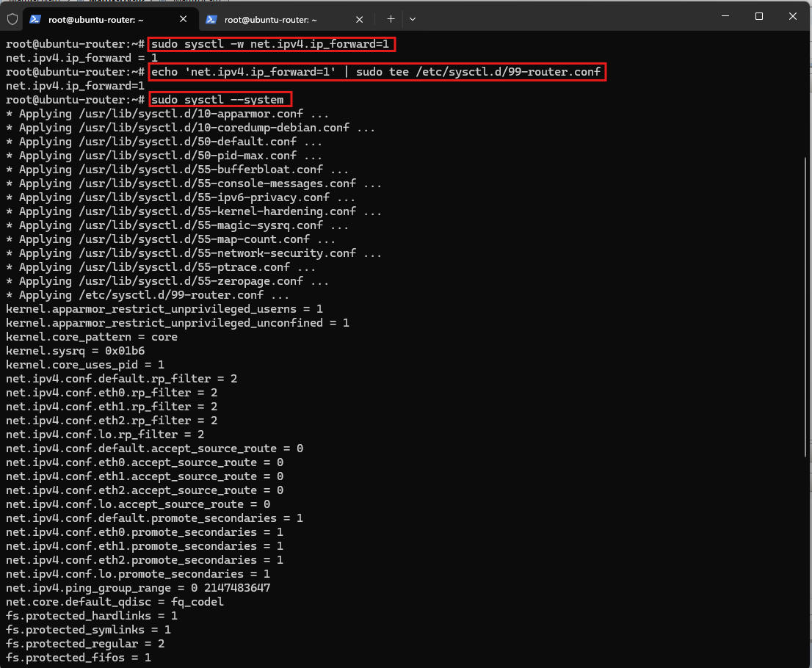Click the 'Applying /etc/sysctl.d/99-router.conf' output line
Screen dimensions: 812x668
point(148,295)
